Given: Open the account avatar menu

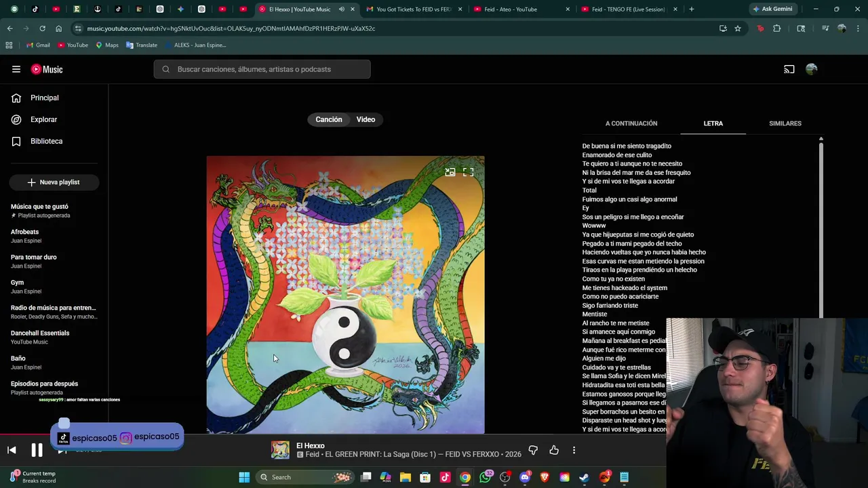Looking at the screenshot, I should (x=812, y=69).
